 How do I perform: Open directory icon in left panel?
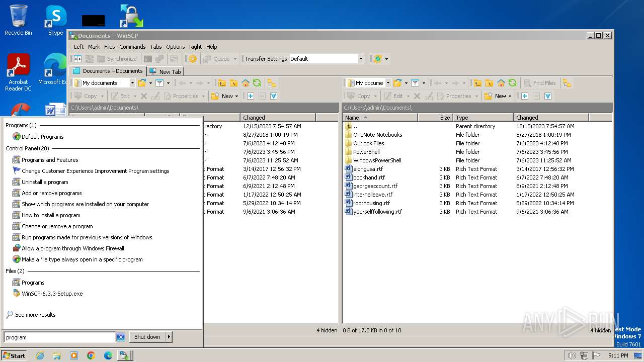click(x=142, y=83)
